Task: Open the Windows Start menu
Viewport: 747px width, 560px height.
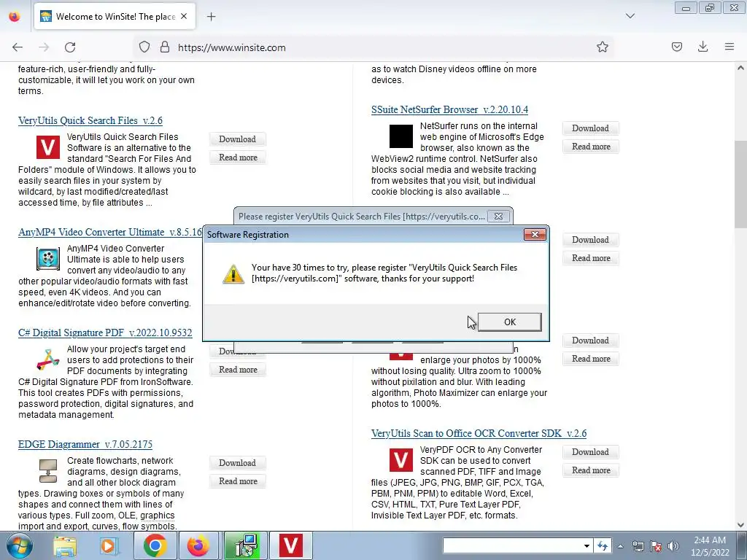Action: pos(19,545)
